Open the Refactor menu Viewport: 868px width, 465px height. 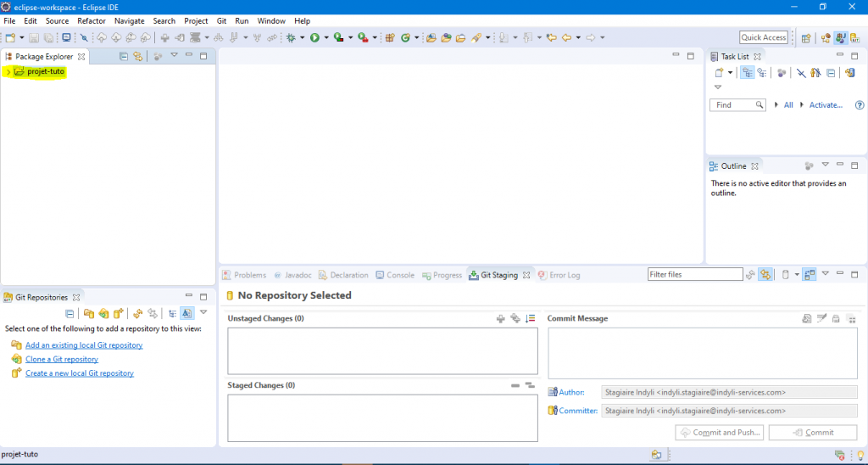[92, 21]
